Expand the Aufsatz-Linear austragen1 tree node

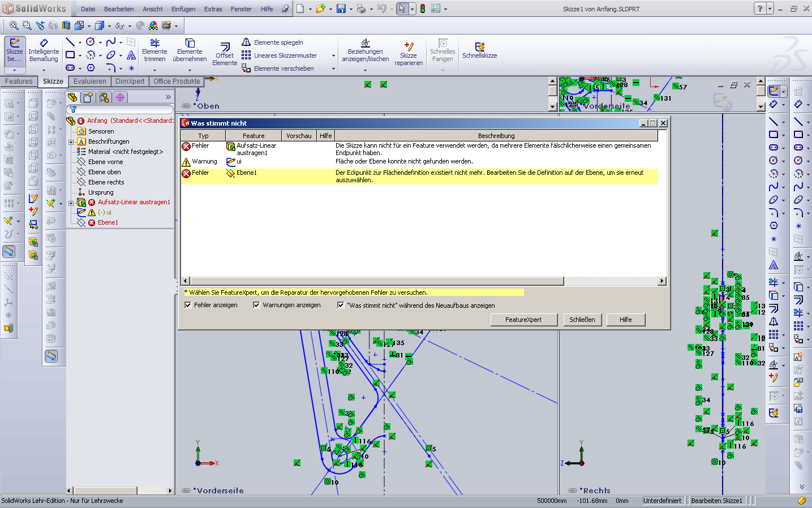pyautogui.click(x=71, y=203)
